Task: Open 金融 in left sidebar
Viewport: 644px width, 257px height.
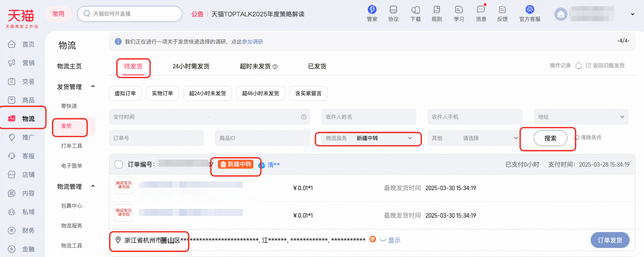Action: point(21,249)
